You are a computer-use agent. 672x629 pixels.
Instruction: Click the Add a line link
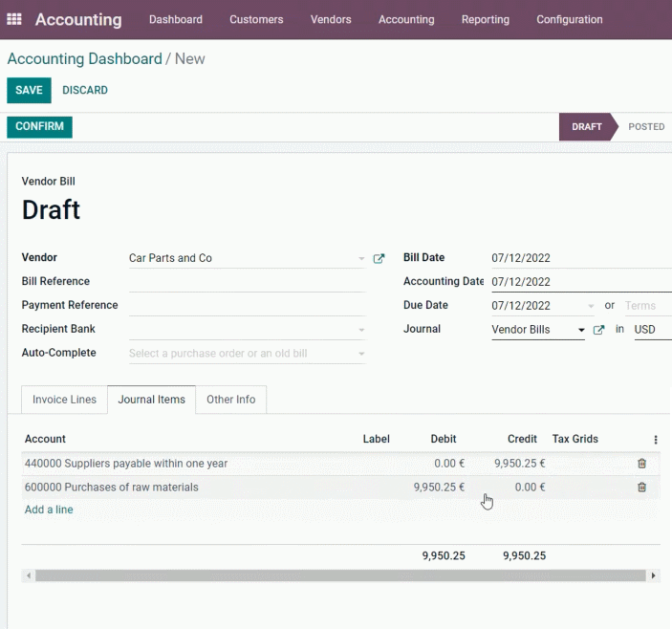(49, 510)
